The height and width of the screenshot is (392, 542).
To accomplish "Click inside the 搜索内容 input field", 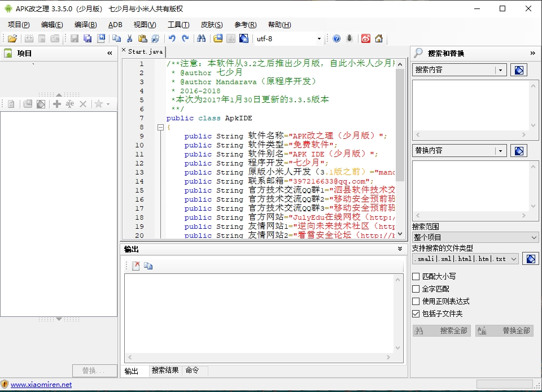I will click(452, 69).
